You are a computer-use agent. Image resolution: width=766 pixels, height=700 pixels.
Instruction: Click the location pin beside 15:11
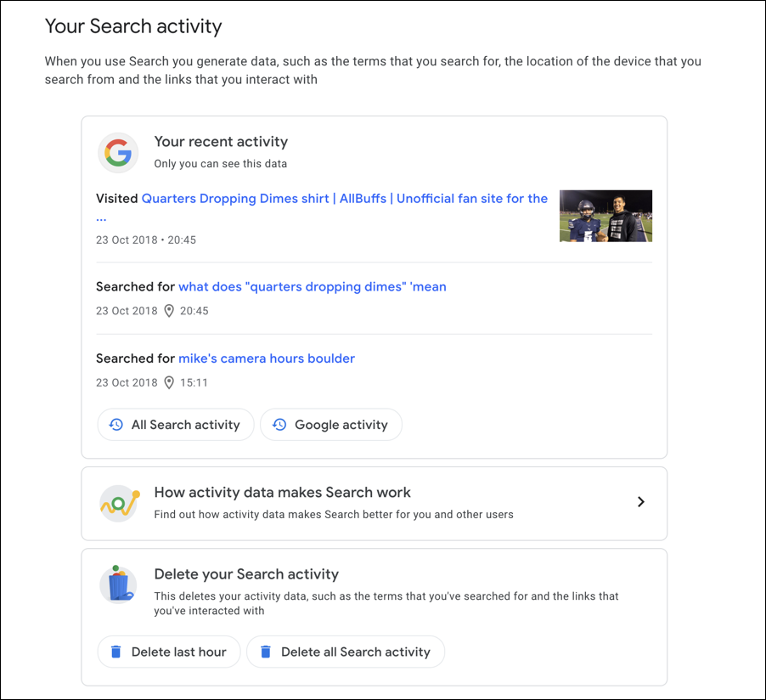point(169,383)
